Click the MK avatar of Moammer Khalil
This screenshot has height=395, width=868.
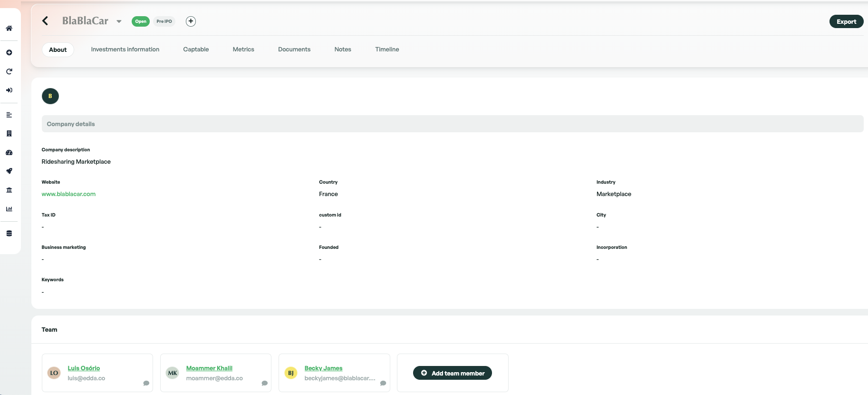(x=173, y=373)
